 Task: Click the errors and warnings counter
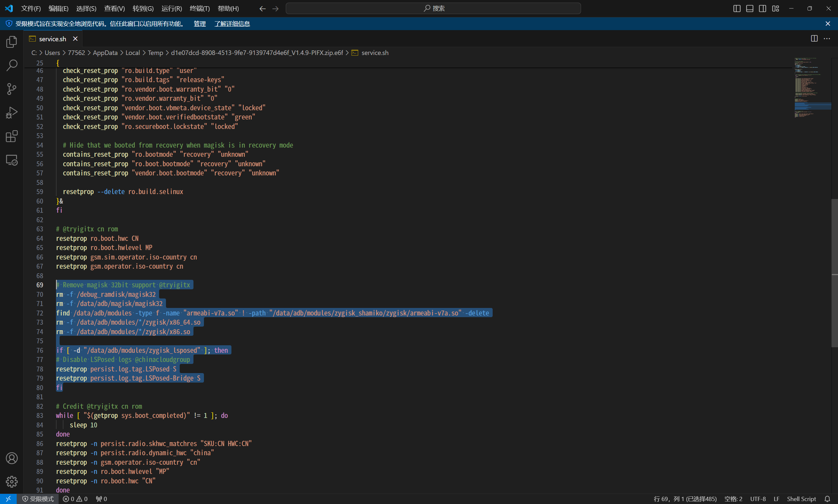coord(75,499)
